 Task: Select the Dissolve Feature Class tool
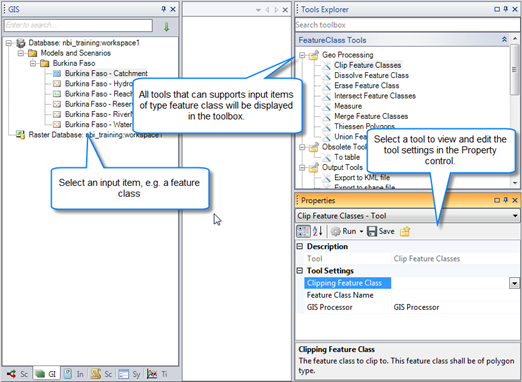(x=371, y=75)
